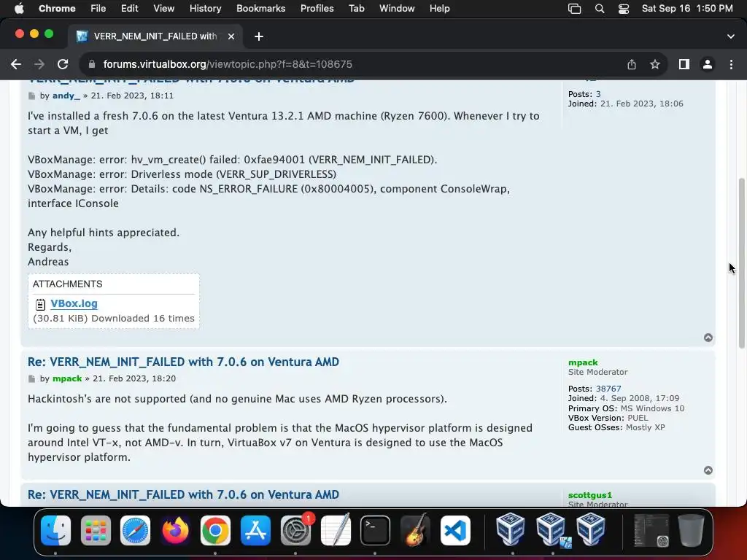Open the Apple menu
Screen dimensions: 747x560
[x=19, y=9]
